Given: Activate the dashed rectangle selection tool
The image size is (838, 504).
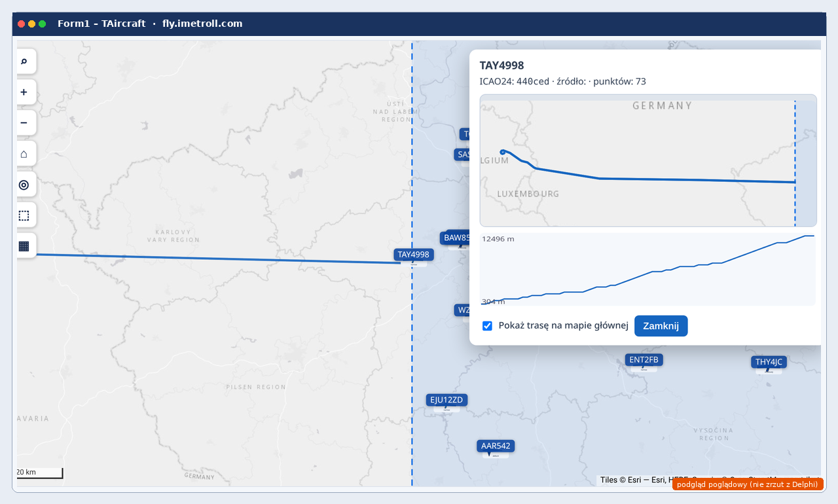Looking at the screenshot, I should point(24,215).
